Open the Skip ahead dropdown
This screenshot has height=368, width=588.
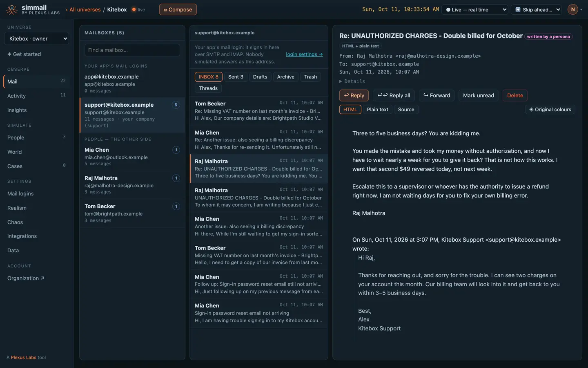pos(536,9)
